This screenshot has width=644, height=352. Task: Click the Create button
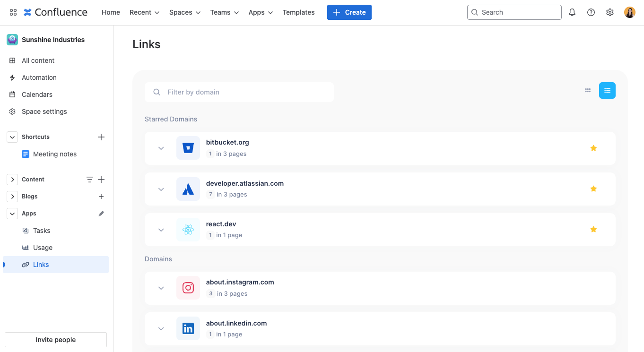click(349, 12)
